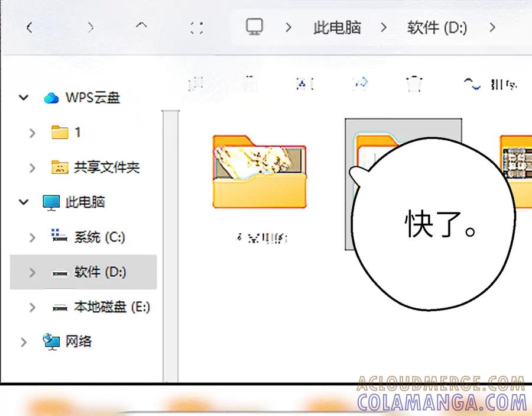Screen dimensions: 532x416
Task: Click the Back navigation arrow
Action: pos(29,27)
